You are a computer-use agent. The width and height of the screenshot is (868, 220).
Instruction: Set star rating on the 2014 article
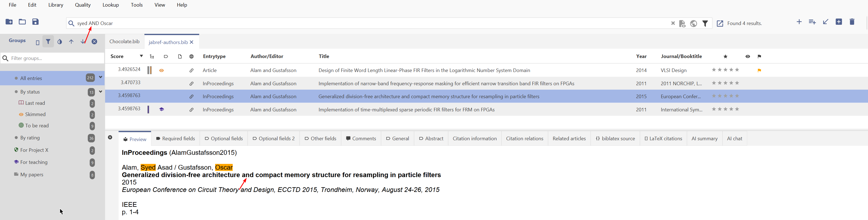725,70
